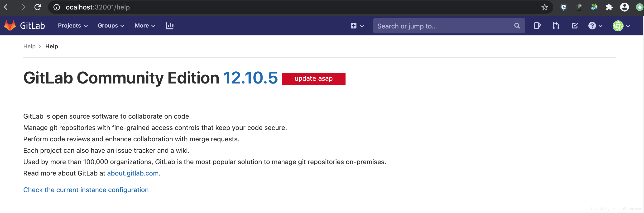Image resolution: width=644 pixels, height=213 pixels.
Task: Open the Merge requests icon
Action: tap(556, 26)
